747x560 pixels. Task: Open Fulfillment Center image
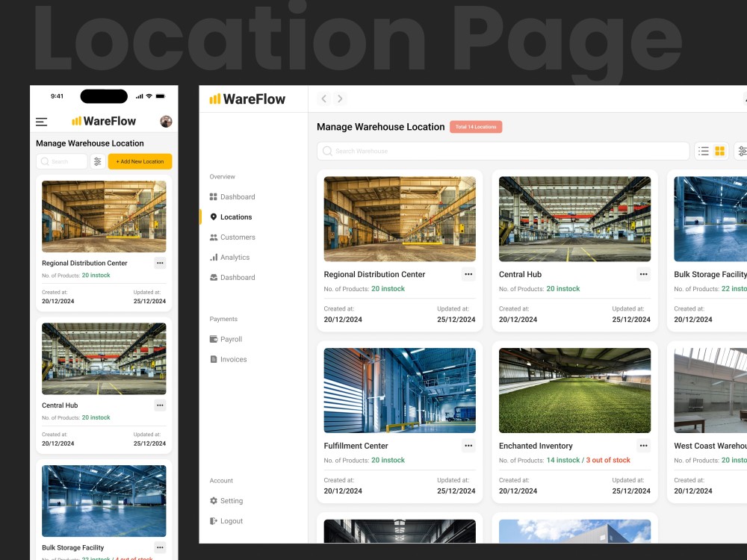coord(400,391)
